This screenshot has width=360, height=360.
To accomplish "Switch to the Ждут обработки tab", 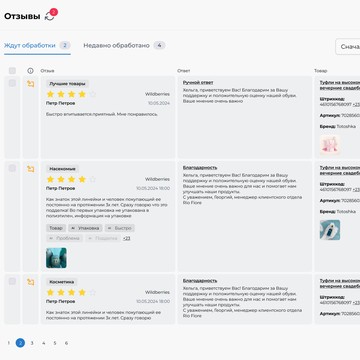I will click(37, 46).
